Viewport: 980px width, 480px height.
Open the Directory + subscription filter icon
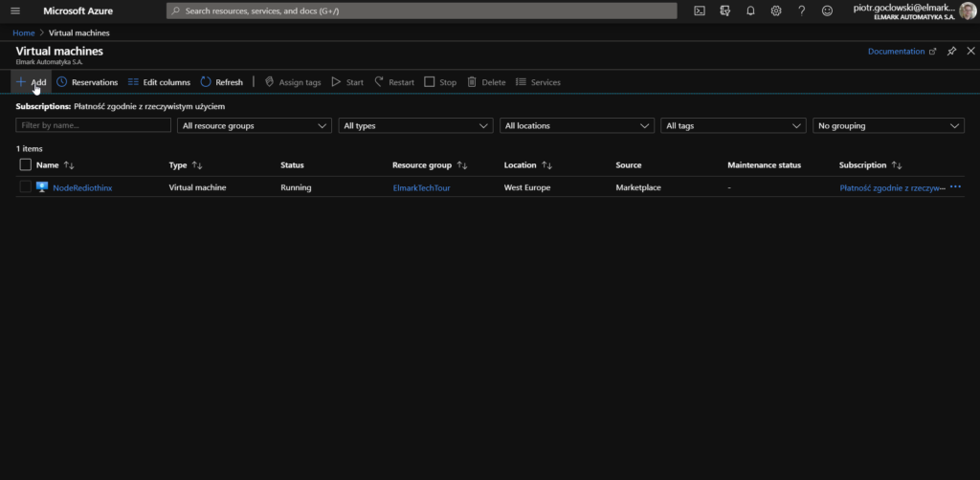pyautogui.click(x=725, y=11)
